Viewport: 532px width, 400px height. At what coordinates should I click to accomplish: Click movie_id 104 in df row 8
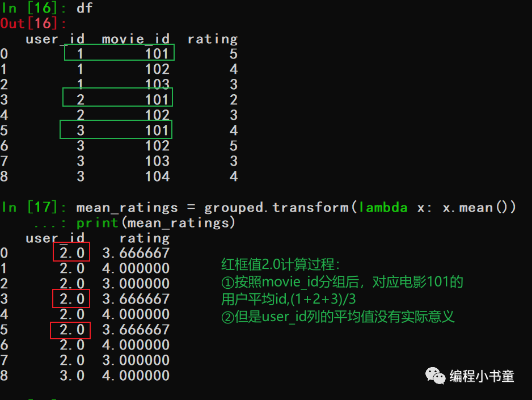[157, 176]
